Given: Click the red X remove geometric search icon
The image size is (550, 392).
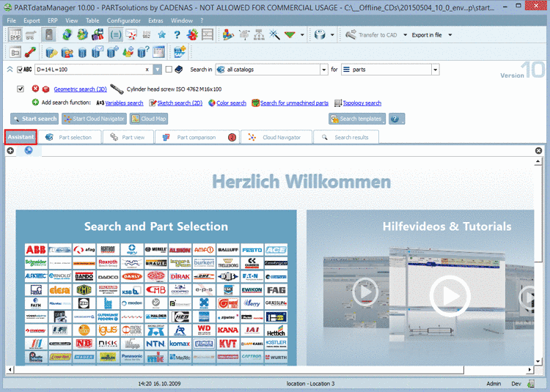Looking at the screenshot, I should pyautogui.click(x=35, y=89).
